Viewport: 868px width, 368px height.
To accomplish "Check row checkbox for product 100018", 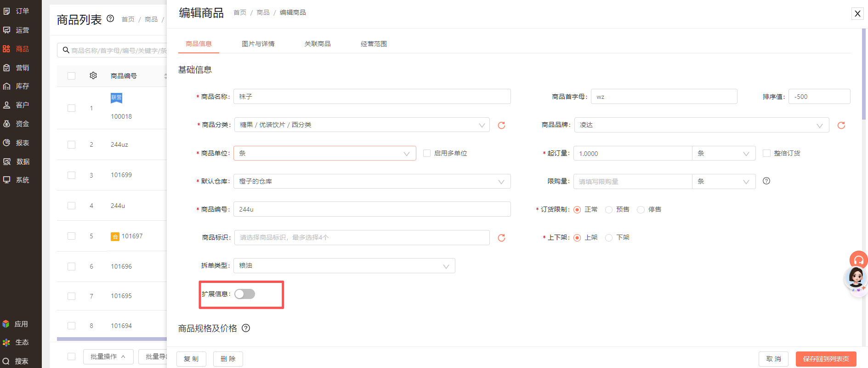I will (71, 108).
